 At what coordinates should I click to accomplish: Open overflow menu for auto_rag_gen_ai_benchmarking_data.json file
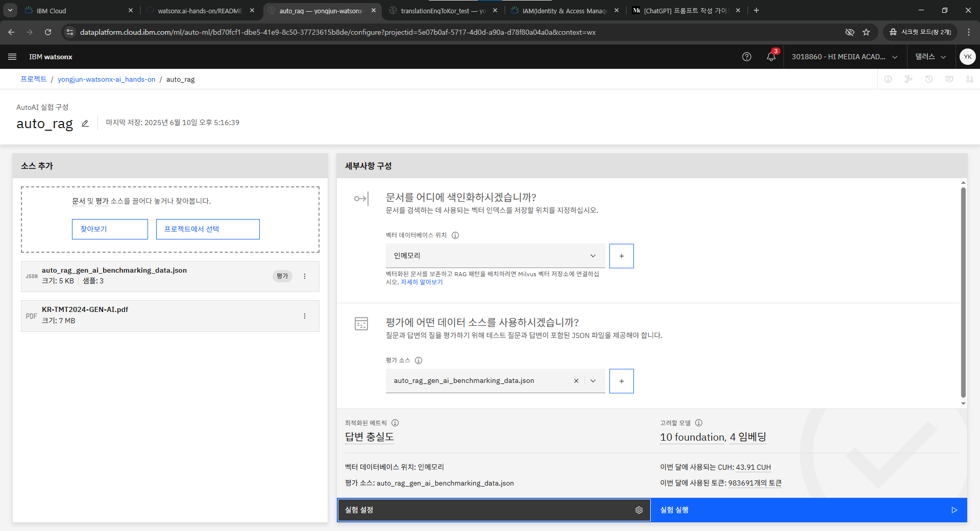tap(305, 276)
